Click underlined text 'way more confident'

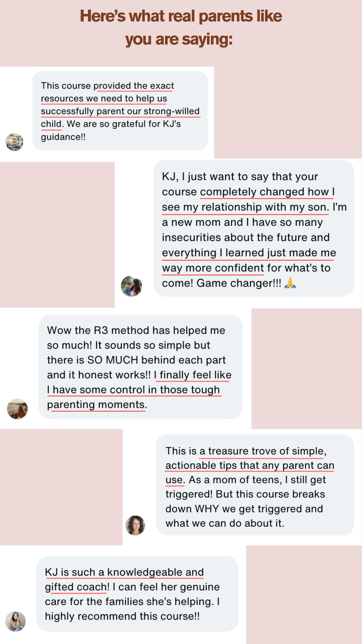(x=213, y=268)
